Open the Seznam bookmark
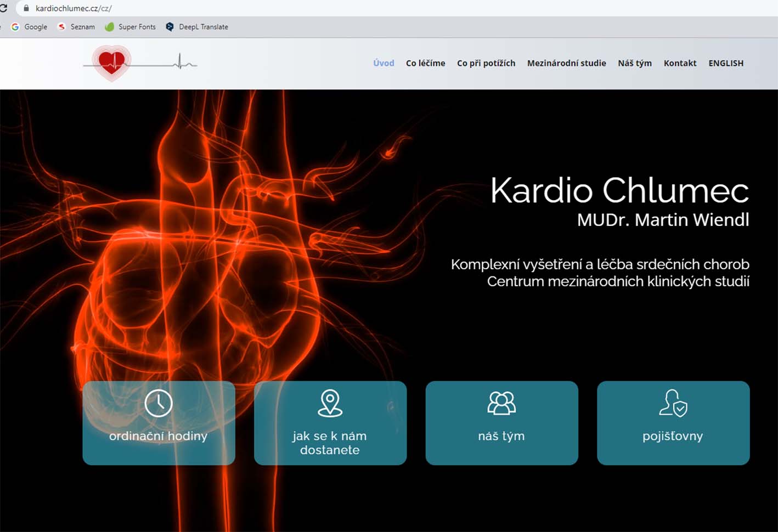This screenshot has height=532, width=778. pyautogui.click(x=76, y=27)
